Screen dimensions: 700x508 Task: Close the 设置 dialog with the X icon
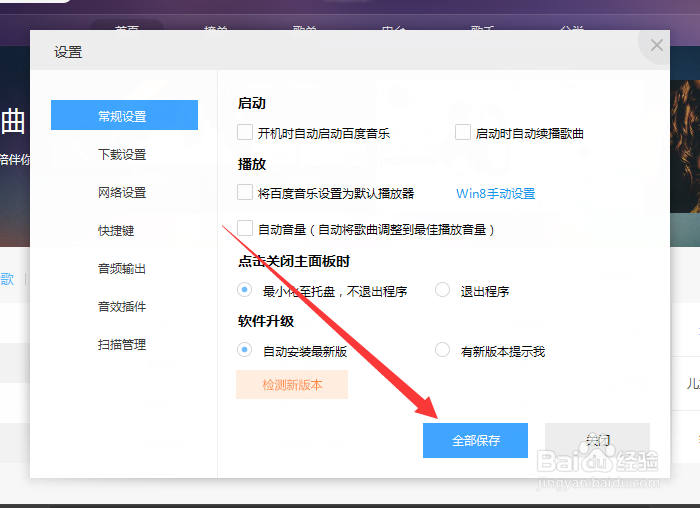(656, 45)
